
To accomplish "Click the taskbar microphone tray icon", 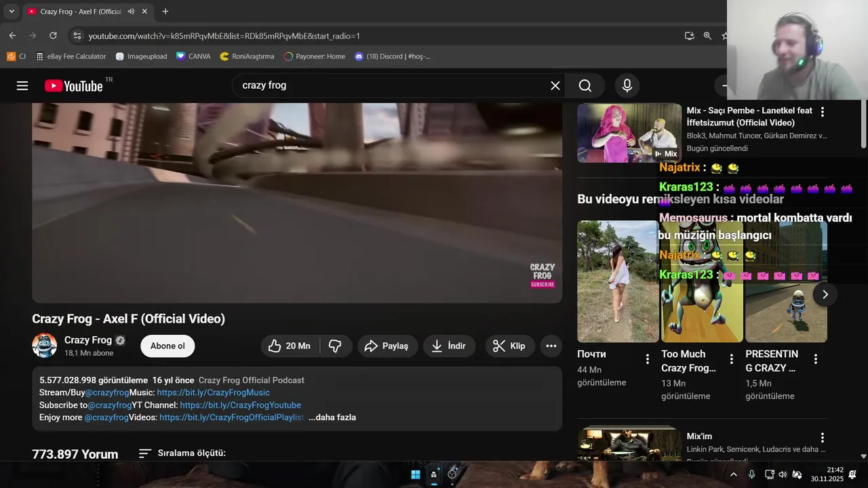I will tap(751, 474).
